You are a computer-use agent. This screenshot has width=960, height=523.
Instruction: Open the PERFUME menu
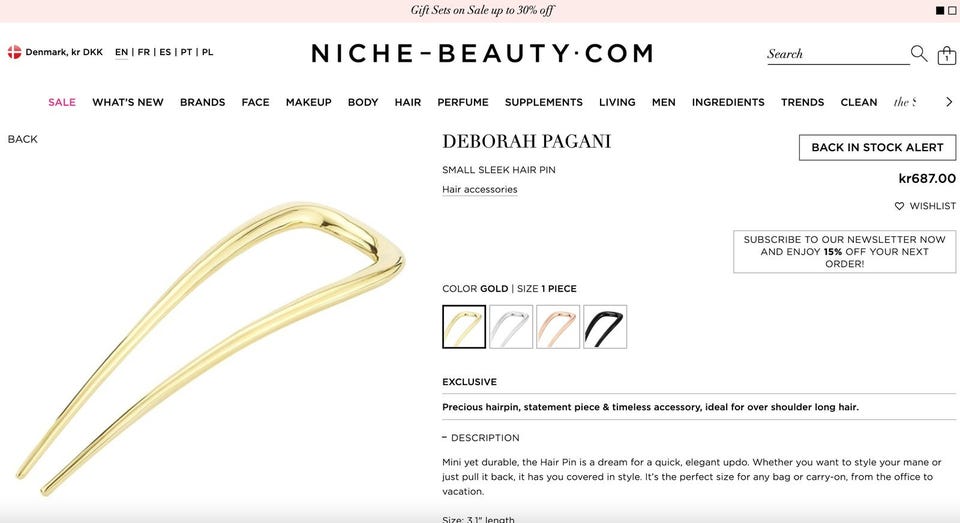pos(463,102)
